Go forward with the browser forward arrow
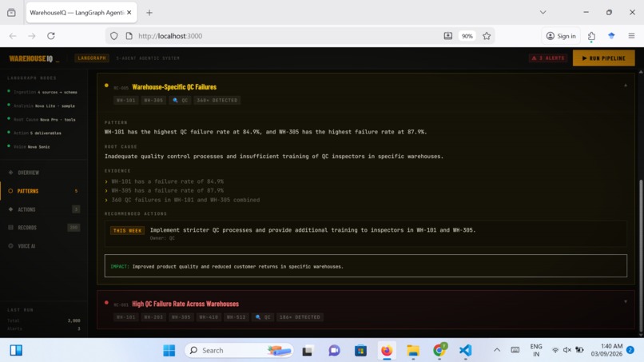This screenshot has width=644, height=362. point(32,36)
